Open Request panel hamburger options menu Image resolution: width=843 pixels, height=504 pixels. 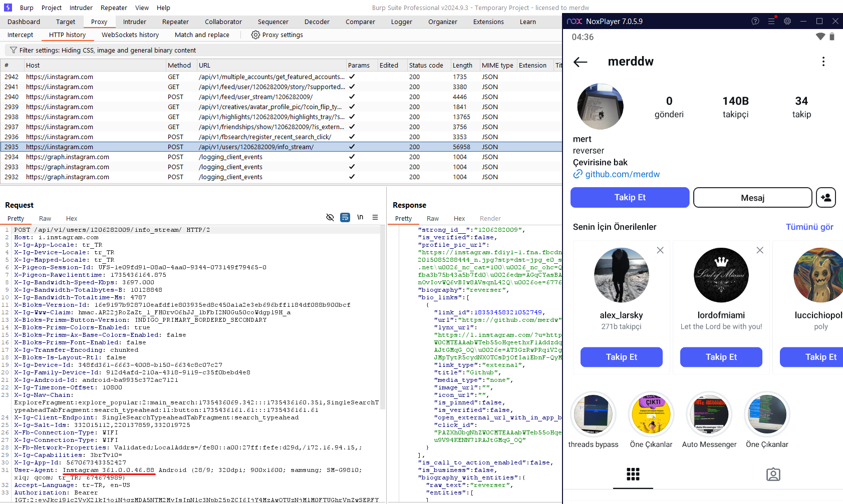375,217
